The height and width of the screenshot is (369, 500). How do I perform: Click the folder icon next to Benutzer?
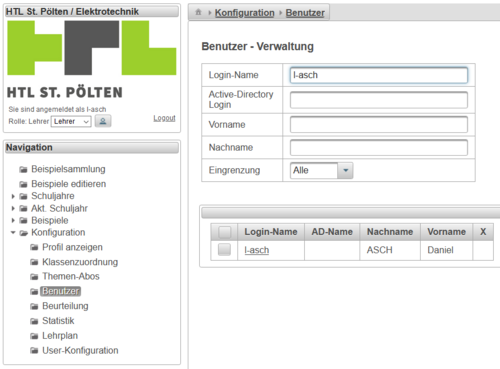(x=34, y=291)
